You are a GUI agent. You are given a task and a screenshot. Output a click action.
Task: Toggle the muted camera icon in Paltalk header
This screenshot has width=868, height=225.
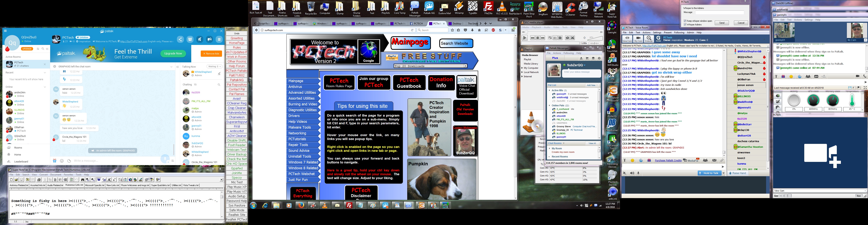(x=210, y=40)
